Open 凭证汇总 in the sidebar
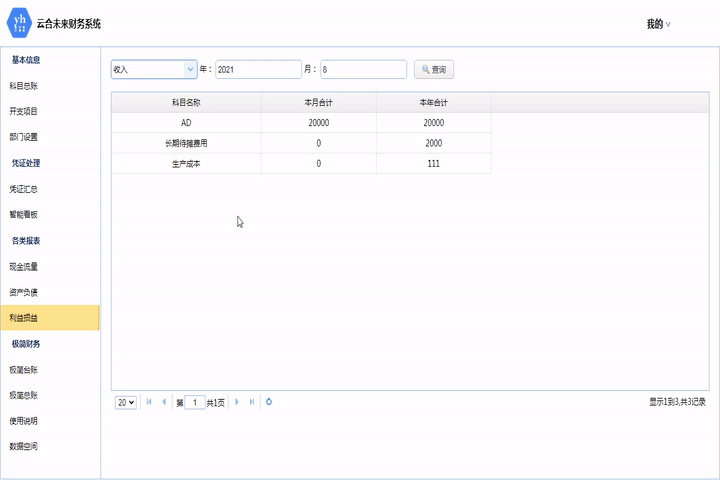Image resolution: width=720 pixels, height=480 pixels. coord(24,189)
